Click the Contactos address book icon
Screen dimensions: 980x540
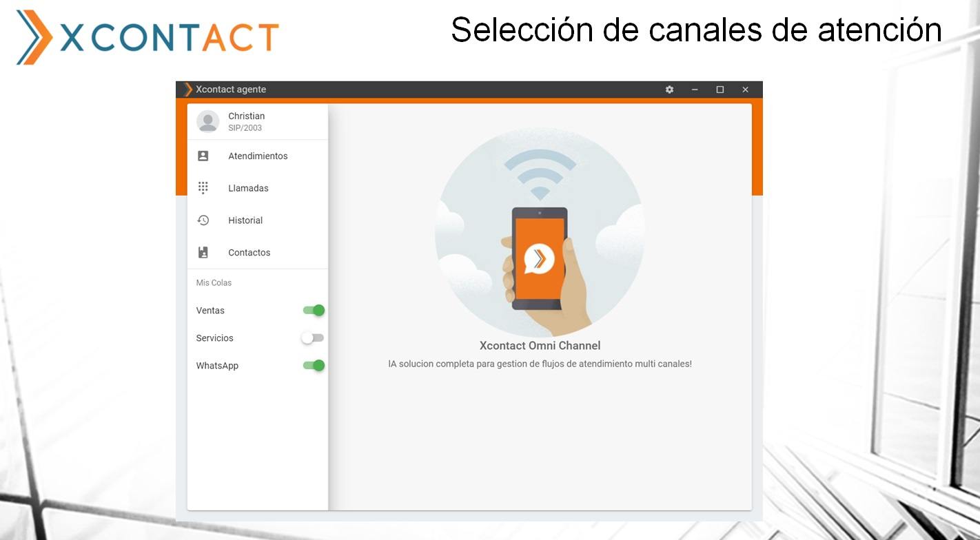(x=203, y=253)
